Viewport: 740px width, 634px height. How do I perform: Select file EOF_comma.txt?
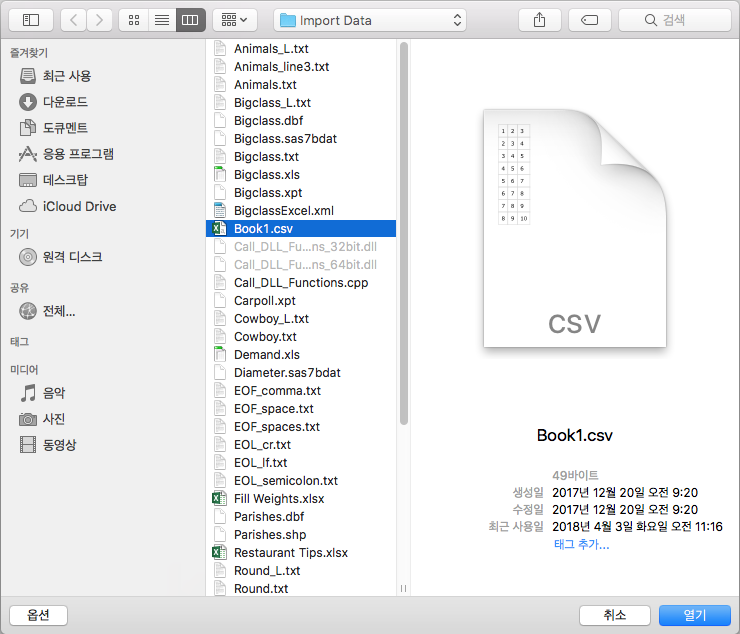[301, 390]
